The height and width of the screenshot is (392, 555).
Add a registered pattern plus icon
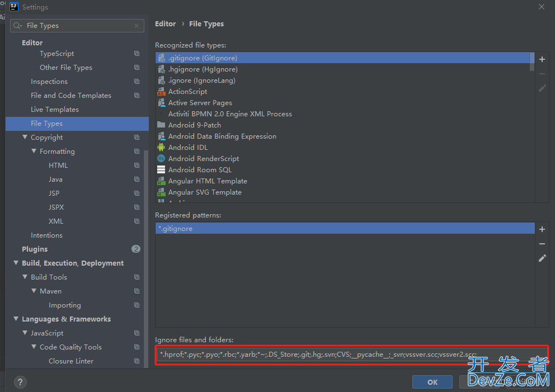pyautogui.click(x=542, y=229)
